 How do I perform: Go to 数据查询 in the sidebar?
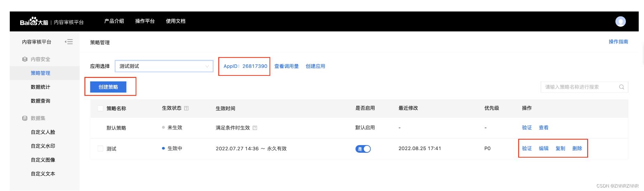point(40,101)
